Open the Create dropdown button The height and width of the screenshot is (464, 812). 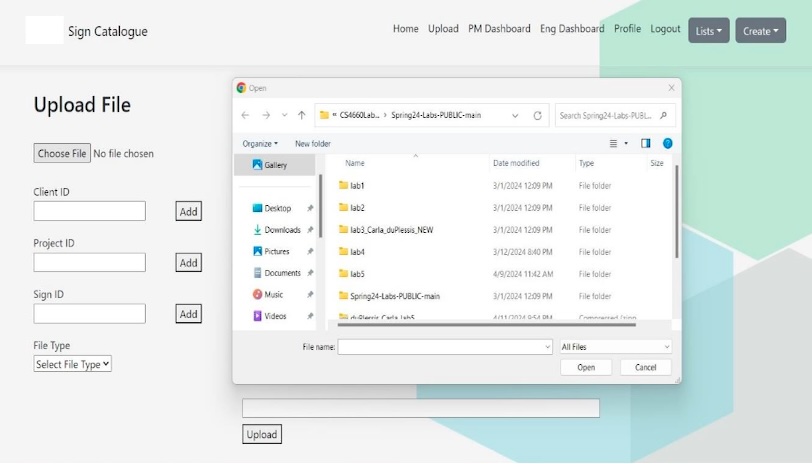click(761, 31)
